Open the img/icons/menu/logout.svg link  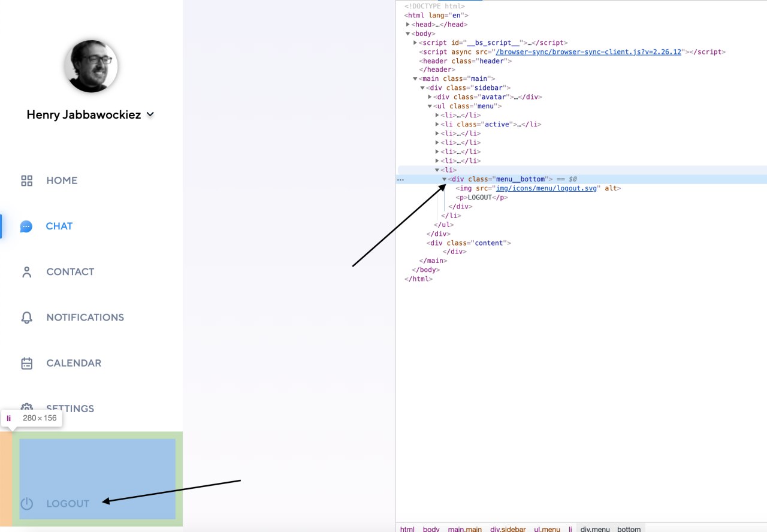[x=546, y=188]
